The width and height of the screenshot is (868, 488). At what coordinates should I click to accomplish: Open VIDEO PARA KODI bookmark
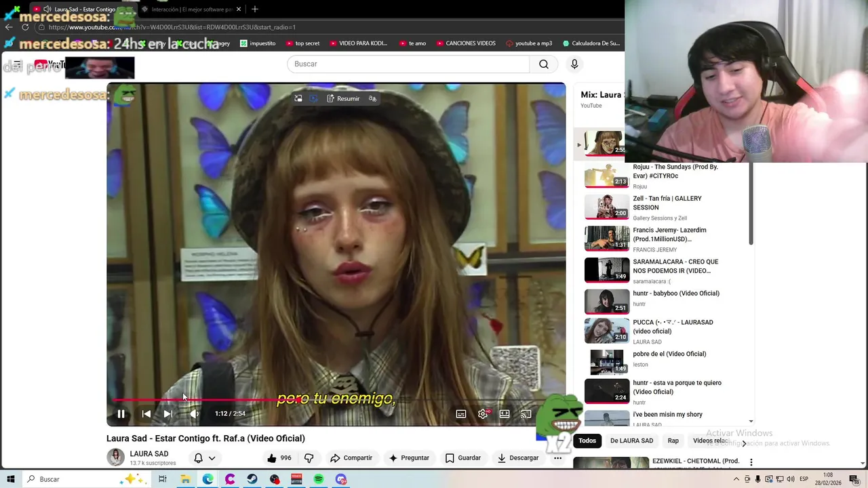click(358, 43)
